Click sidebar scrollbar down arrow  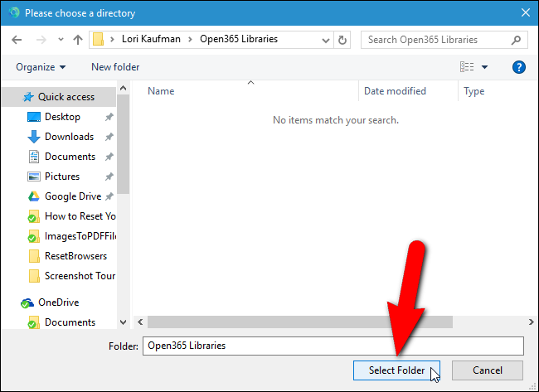[x=123, y=322]
